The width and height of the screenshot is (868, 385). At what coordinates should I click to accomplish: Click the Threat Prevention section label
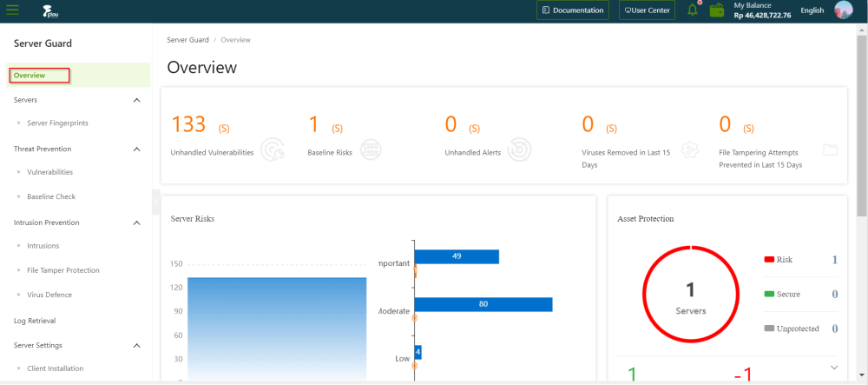(x=43, y=149)
